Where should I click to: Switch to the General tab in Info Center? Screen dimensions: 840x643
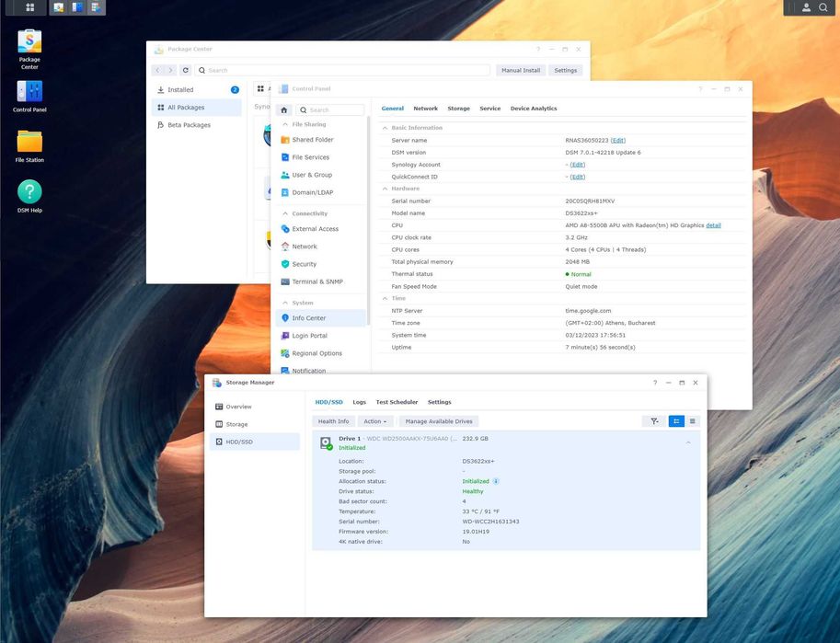tap(393, 109)
